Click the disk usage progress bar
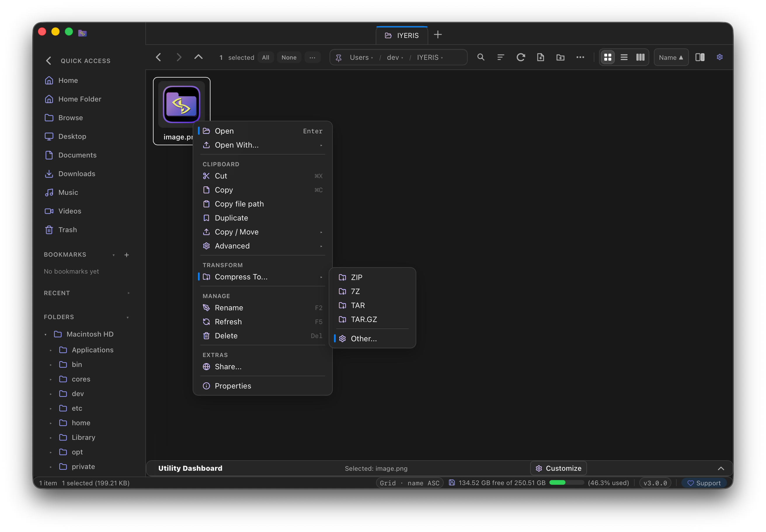The image size is (766, 532). click(567, 483)
